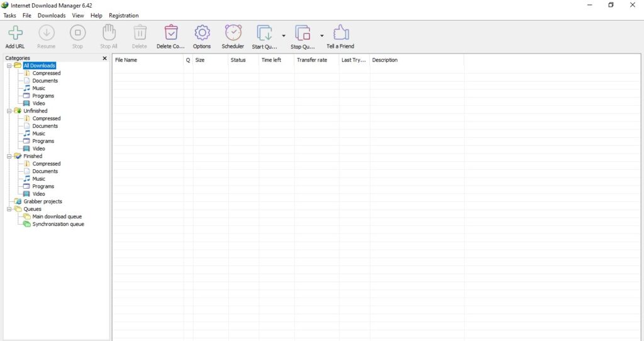
Task: Click the Stop All hand icon
Action: [109, 32]
